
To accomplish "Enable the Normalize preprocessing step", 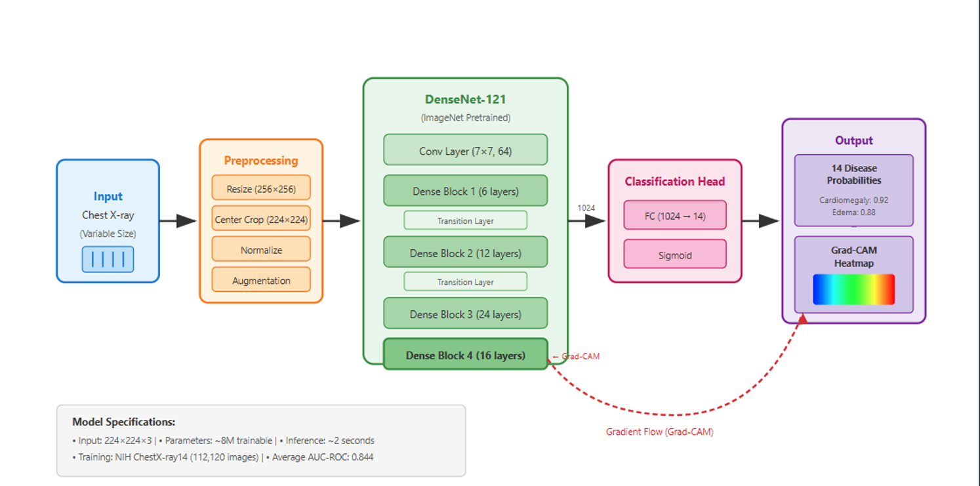I will (260, 249).
